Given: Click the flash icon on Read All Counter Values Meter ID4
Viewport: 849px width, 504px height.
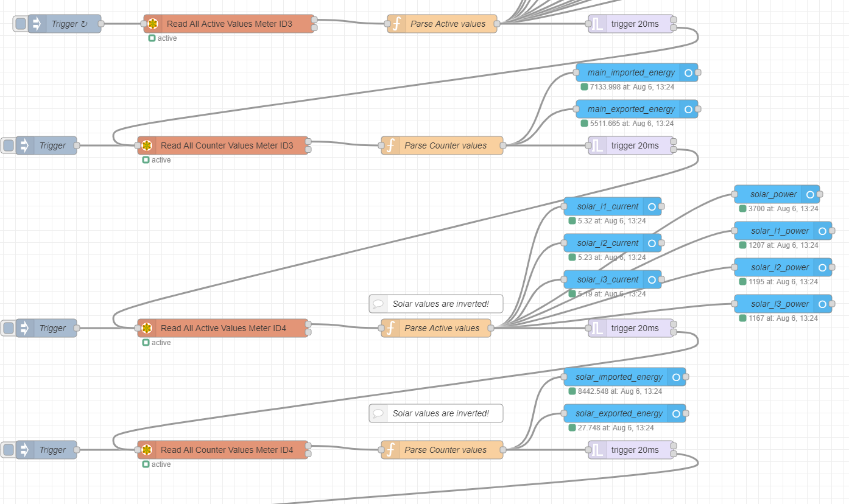Looking at the screenshot, I should coord(147,450).
